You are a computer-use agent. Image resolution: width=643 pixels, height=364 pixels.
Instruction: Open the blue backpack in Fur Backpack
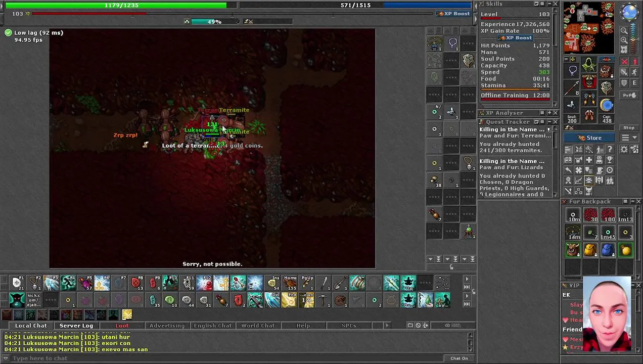[608, 250]
